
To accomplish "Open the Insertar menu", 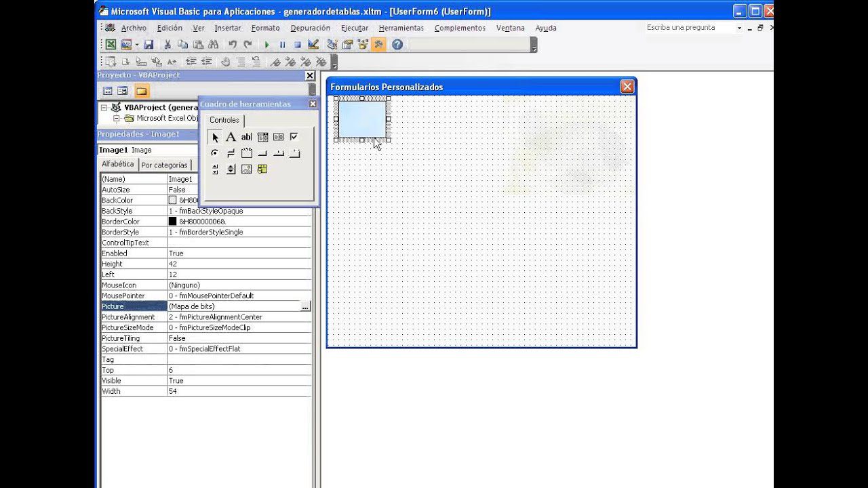I will click(228, 28).
